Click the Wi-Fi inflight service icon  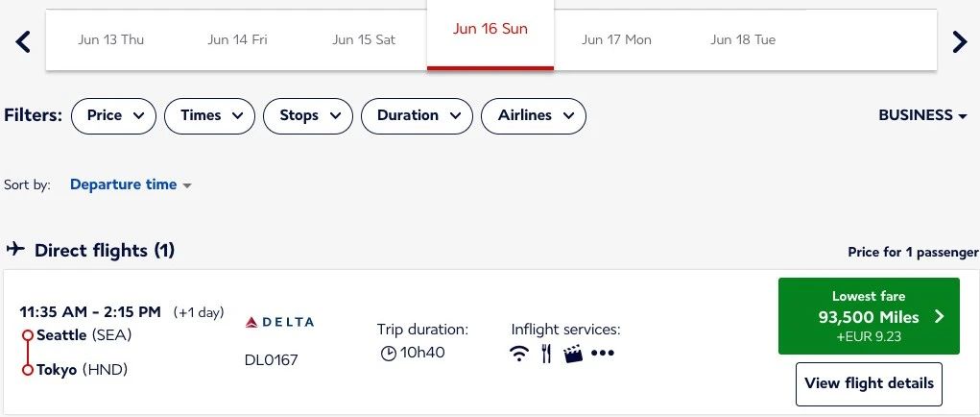click(x=519, y=354)
